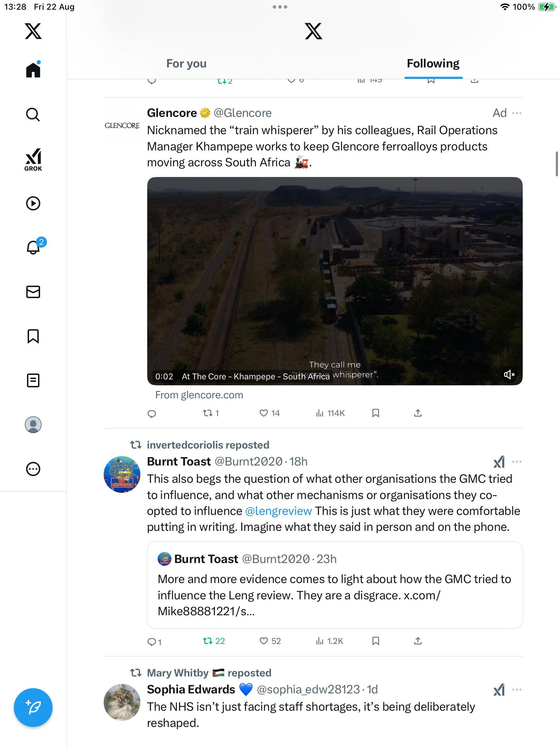560x747 pixels.
Task: Open Grok from the sidebar
Action: (33, 159)
